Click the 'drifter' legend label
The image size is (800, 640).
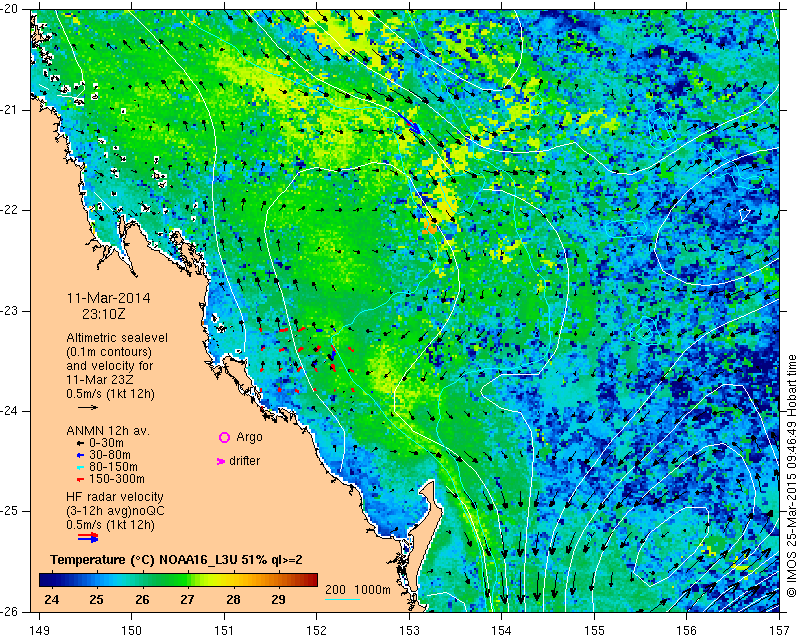244,461
